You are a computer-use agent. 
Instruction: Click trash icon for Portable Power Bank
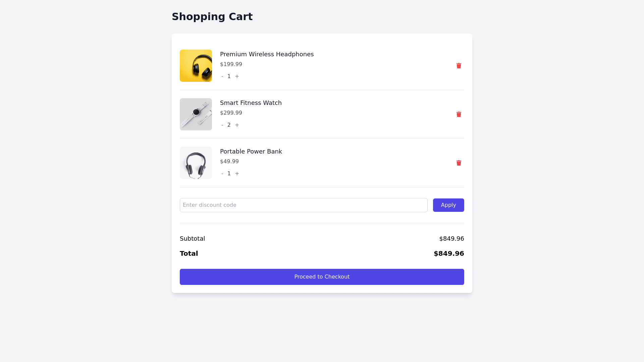(x=459, y=163)
